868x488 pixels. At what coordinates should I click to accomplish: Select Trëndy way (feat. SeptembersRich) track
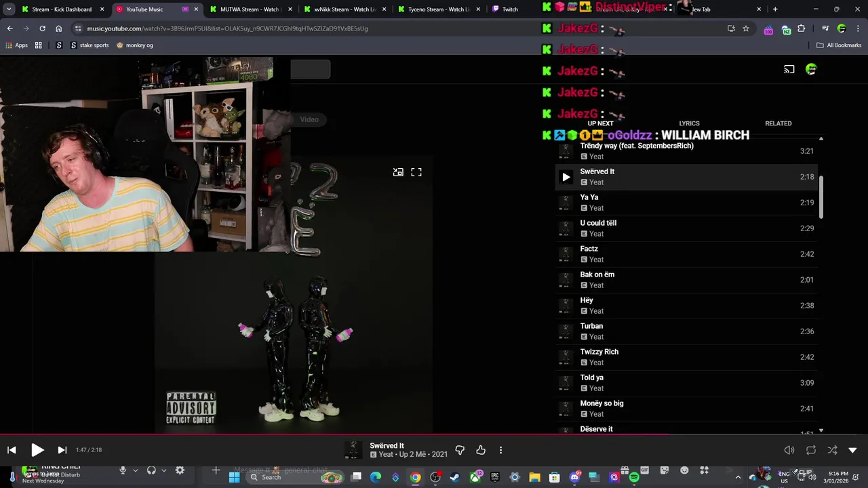click(686, 151)
